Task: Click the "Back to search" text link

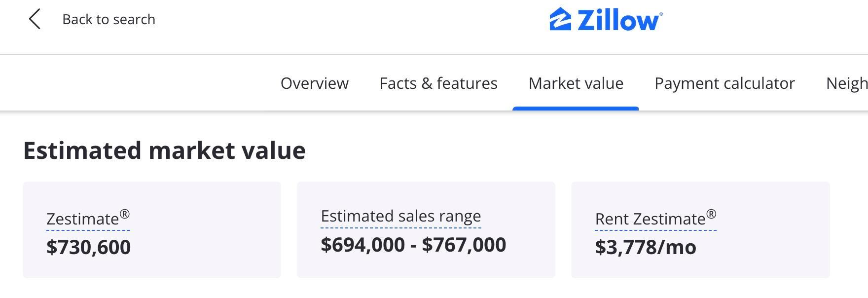Action: pos(108,19)
